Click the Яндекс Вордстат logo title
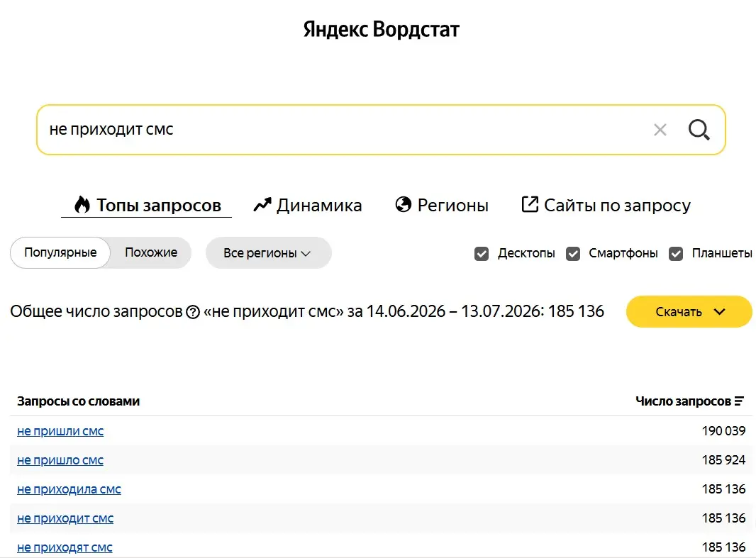Screen dimensions: 756x558 [x=381, y=29]
